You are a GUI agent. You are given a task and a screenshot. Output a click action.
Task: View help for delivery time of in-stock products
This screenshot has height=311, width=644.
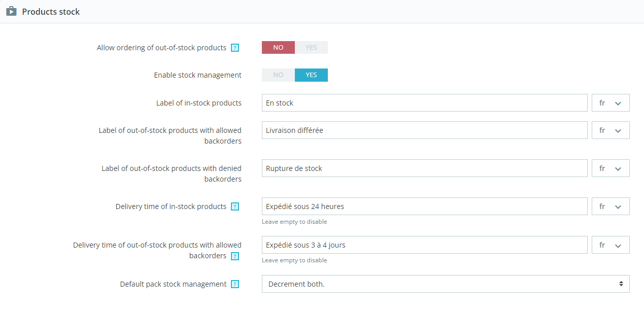pos(234,206)
